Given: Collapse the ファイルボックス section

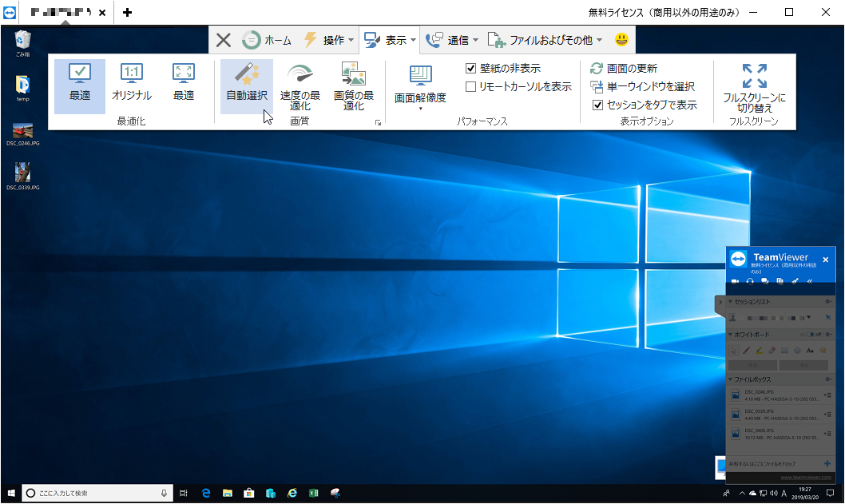Looking at the screenshot, I should [x=731, y=377].
